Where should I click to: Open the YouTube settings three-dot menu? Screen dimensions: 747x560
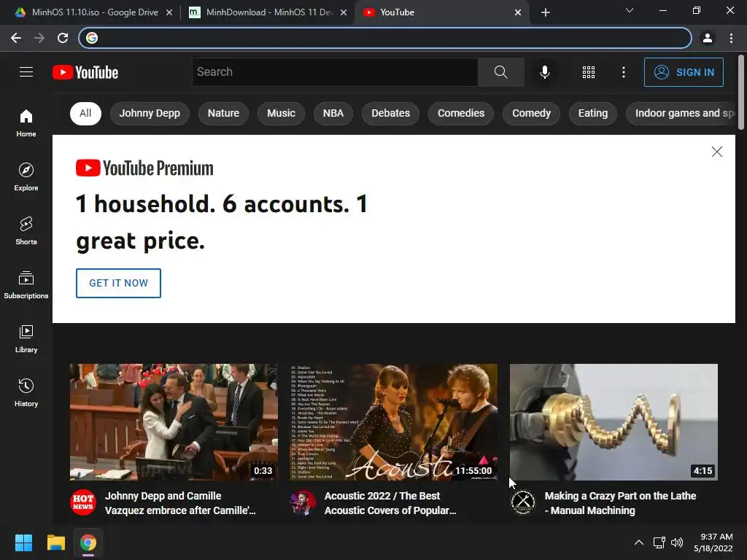[x=623, y=72]
